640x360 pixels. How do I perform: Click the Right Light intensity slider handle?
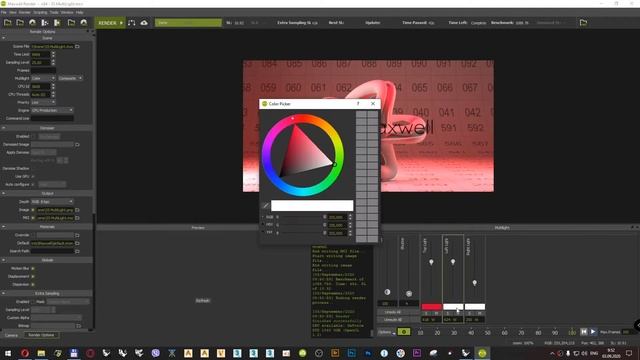pyautogui.click(x=474, y=283)
